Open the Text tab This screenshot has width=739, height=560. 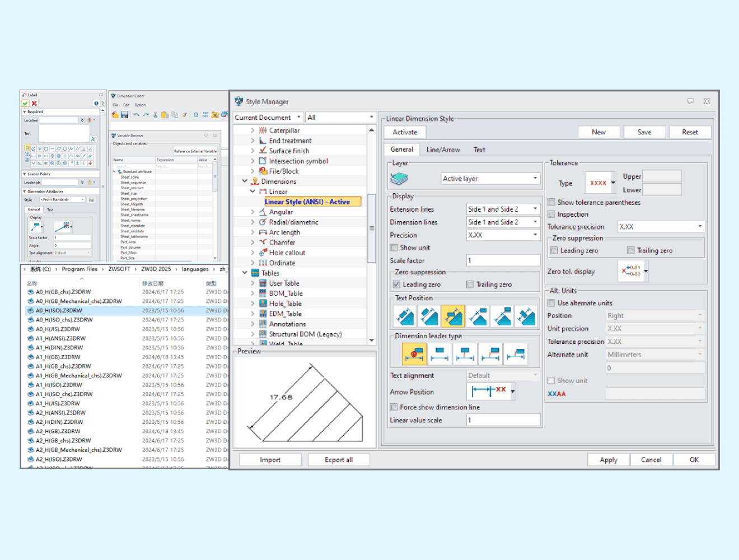click(479, 150)
